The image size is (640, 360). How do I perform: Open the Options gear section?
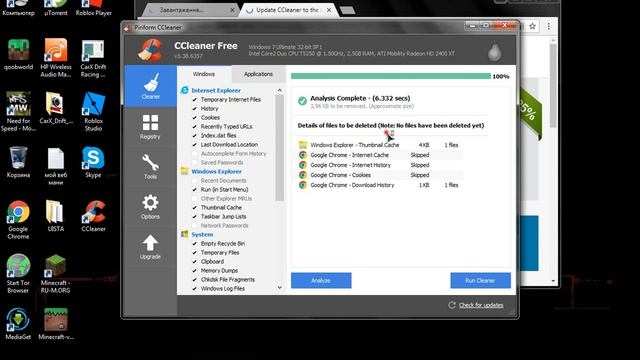(150, 207)
